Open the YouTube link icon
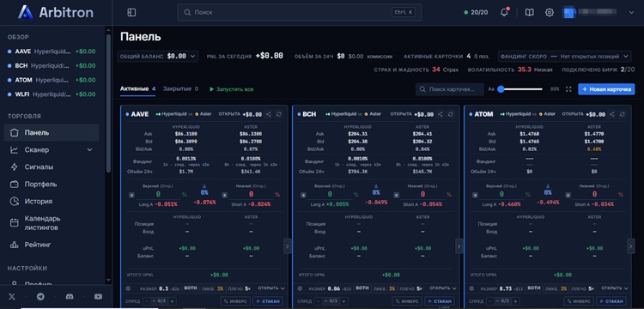The width and height of the screenshot is (644, 309). click(98, 297)
